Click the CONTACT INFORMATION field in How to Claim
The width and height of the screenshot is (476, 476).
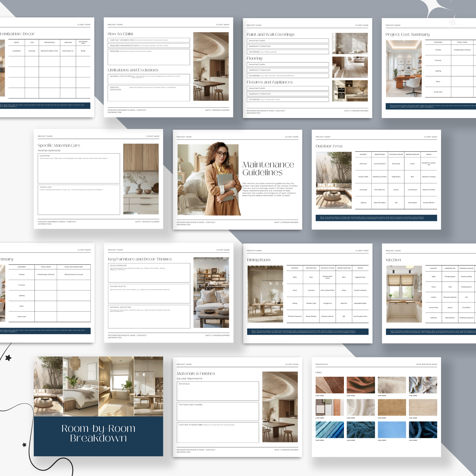pyautogui.click(x=149, y=40)
